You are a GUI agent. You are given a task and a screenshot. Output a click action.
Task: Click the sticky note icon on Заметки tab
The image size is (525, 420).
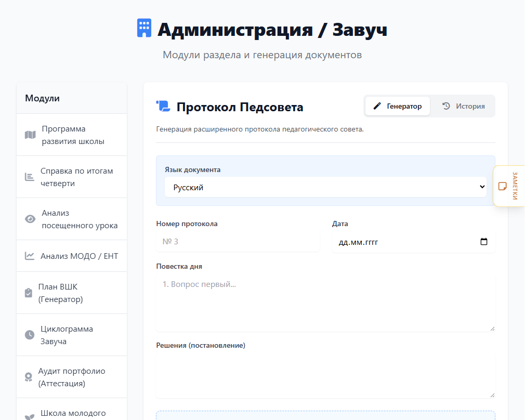click(x=502, y=186)
